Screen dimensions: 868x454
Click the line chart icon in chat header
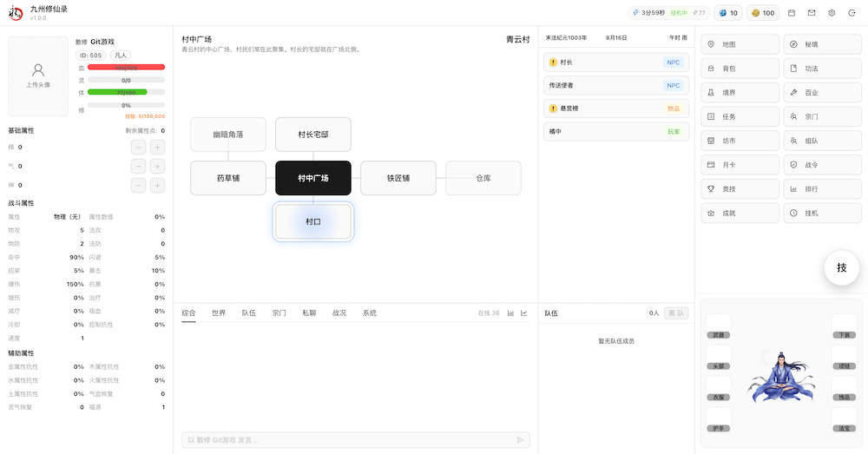click(524, 313)
